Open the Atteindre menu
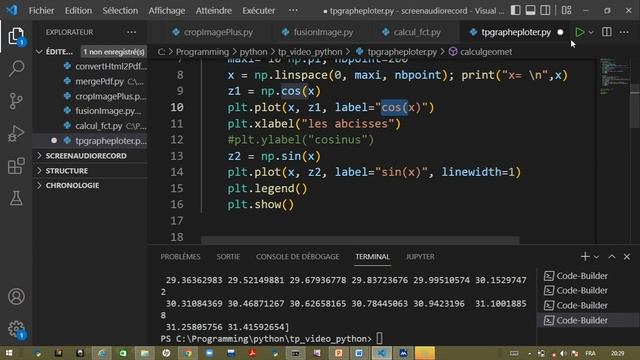Screen dimensions: 640x360 point(213,11)
